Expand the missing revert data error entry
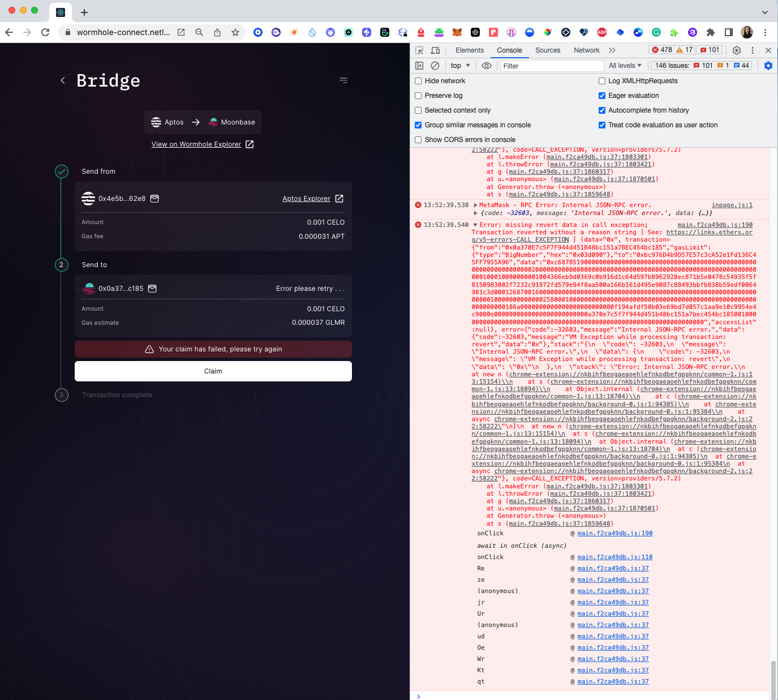The height and width of the screenshot is (700, 778). coord(475,224)
